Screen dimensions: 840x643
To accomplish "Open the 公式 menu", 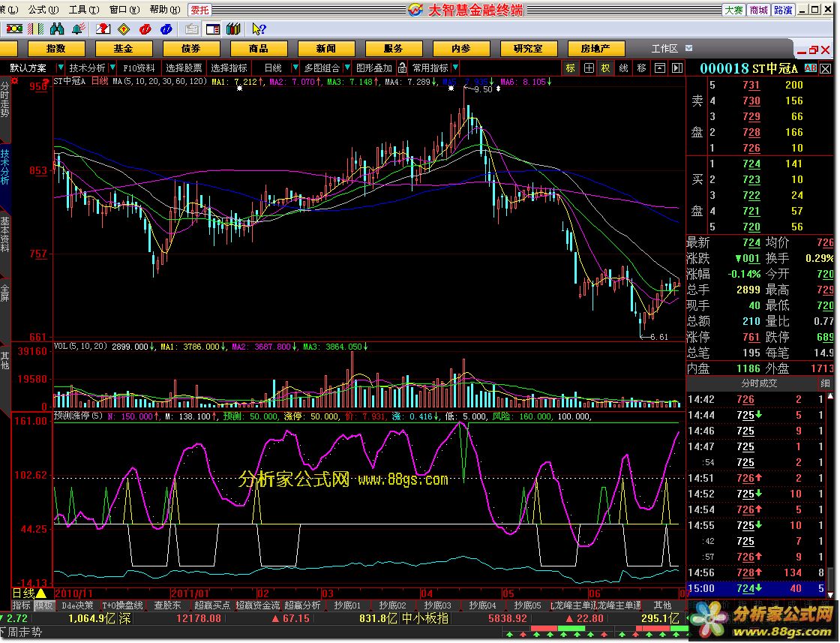I will pos(43,9).
